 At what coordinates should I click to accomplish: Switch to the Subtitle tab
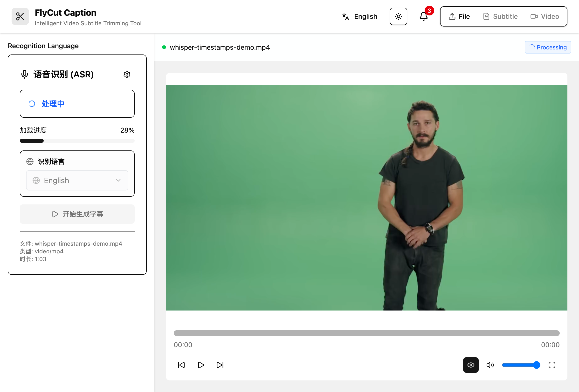pyautogui.click(x=500, y=16)
